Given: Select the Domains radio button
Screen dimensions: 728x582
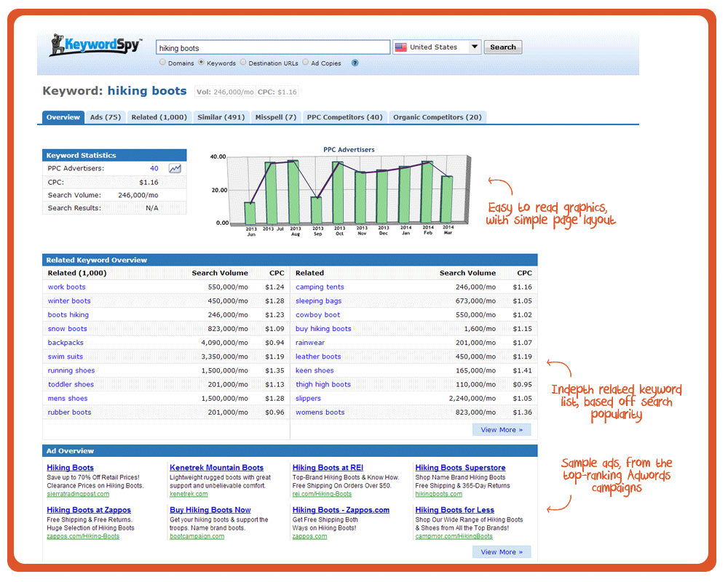Looking at the screenshot, I should (162, 63).
